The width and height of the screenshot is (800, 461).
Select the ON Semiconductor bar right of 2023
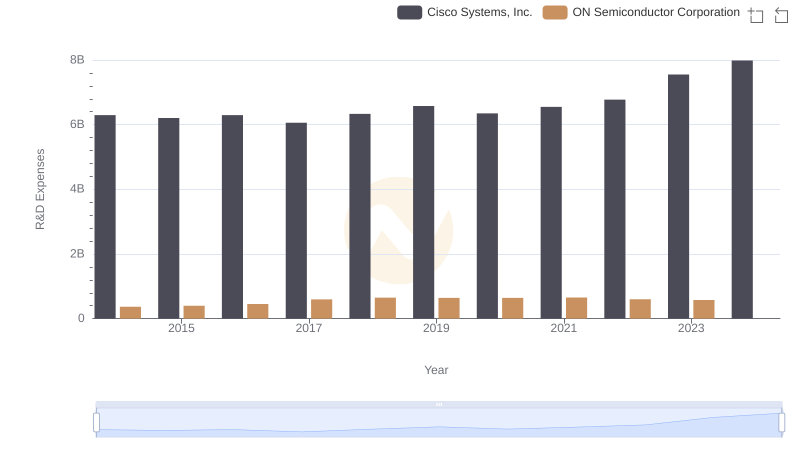704,309
